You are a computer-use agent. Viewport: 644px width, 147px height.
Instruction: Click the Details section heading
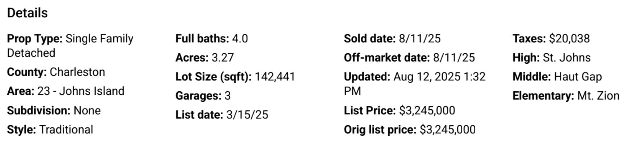click(28, 13)
